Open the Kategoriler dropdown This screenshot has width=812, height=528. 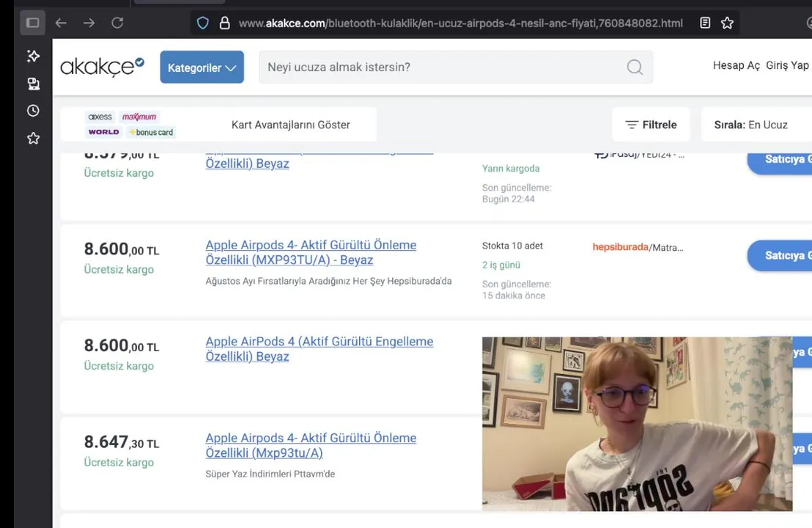tap(202, 67)
